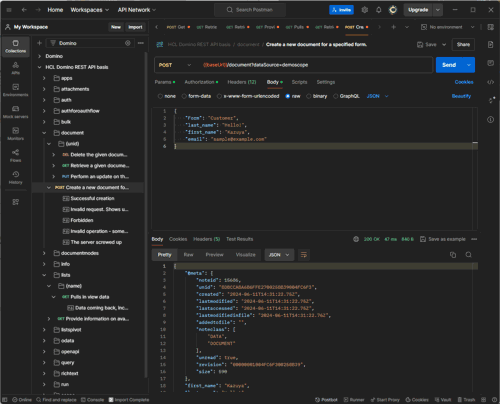
Task: Add new collection with plus icon
Action: 39,43
